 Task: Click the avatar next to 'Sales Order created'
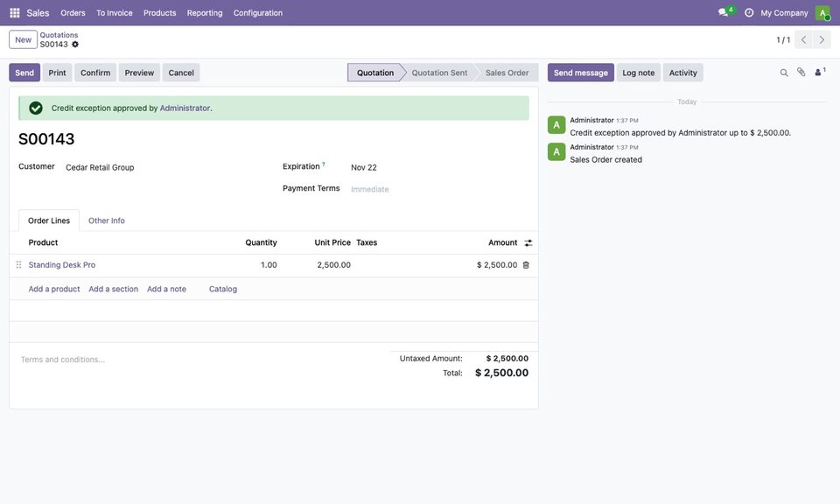556,152
